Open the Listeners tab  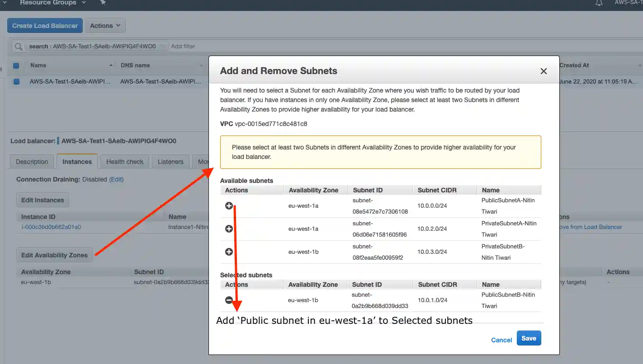[x=170, y=162]
